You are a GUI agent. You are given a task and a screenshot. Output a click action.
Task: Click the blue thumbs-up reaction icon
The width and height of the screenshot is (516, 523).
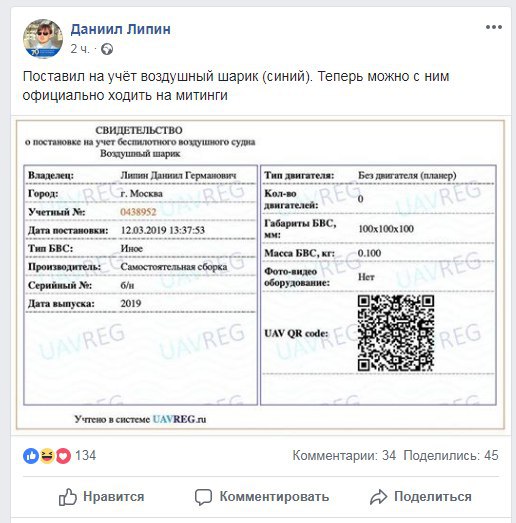tap(31, 456)
